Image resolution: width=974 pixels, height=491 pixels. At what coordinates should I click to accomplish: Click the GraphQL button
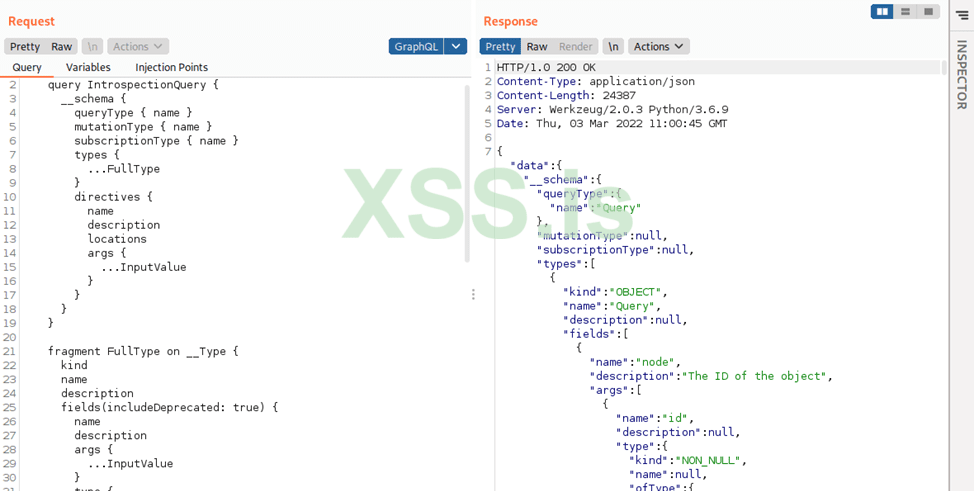coord(417,47)
